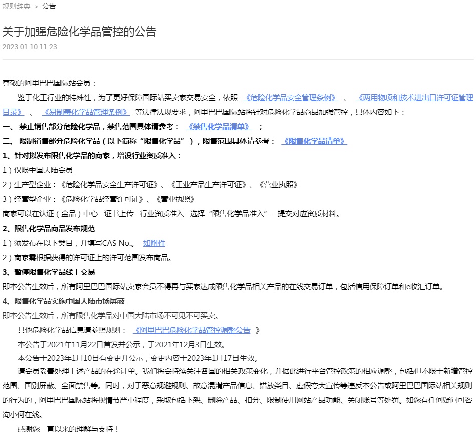Screen dimensions: 476x448
Task: Open 《两用物项和技术进出口许可证管理目录》 link
Action: [x=414, y=98]
